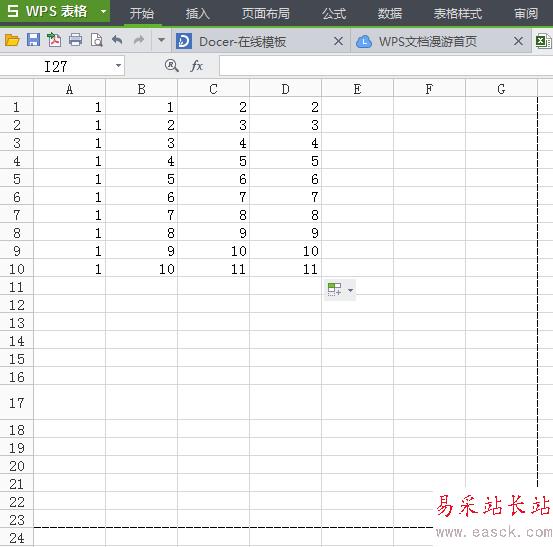The image size is (553, 547).
Task: Open the 页面布局 ribbon tab
Action: point(266,13)
